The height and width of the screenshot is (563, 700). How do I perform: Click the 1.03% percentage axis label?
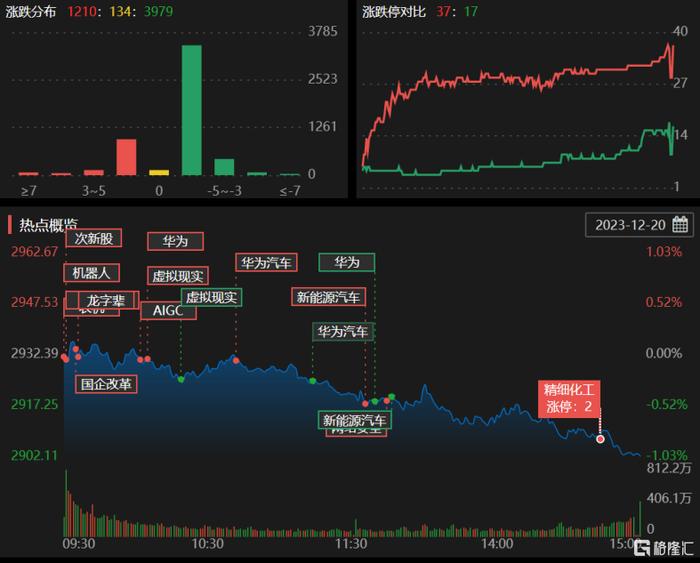pyautogui.click(x=664, y=251)
